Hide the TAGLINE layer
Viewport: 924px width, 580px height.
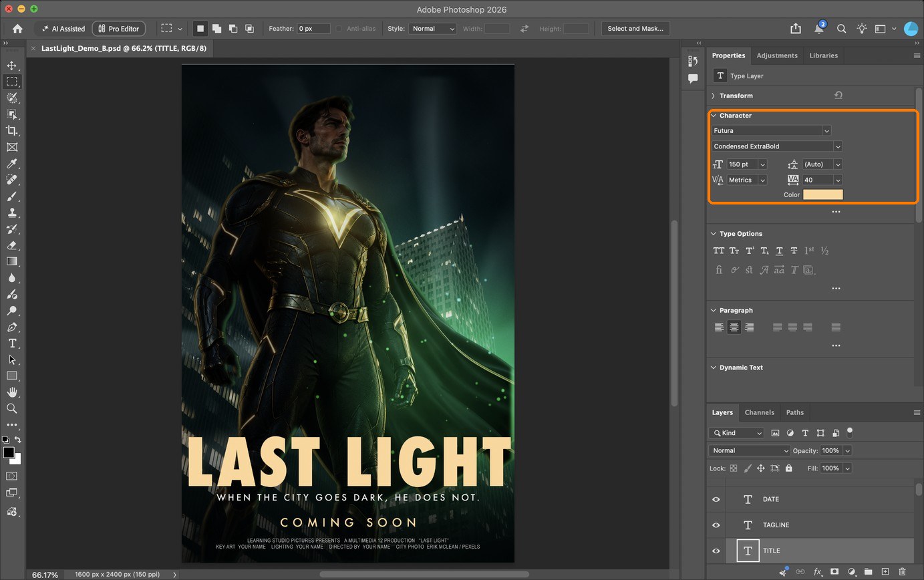(x=716, y=525)
